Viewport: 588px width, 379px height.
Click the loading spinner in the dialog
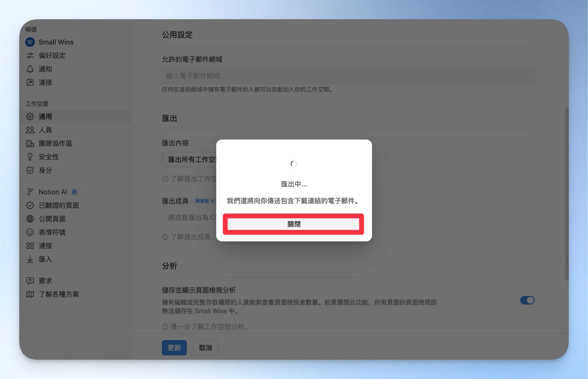pyautogui.click(x=294, y=164)
